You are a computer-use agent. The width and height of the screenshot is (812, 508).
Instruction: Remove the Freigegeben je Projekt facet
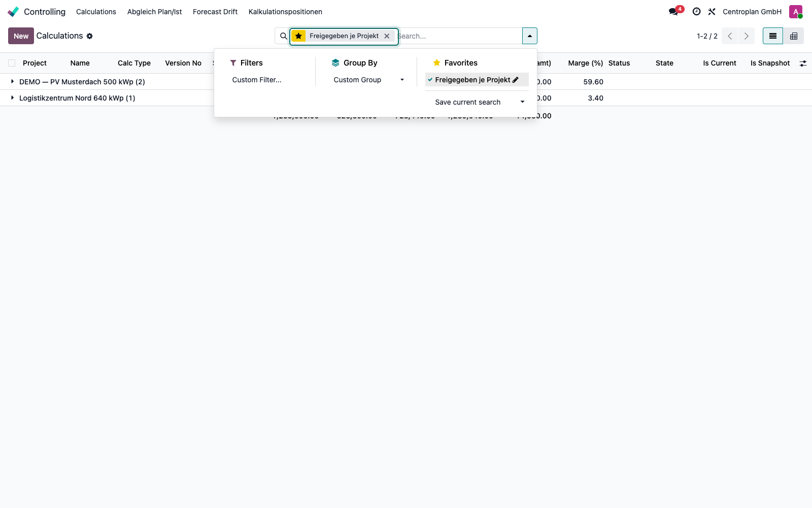387,36
